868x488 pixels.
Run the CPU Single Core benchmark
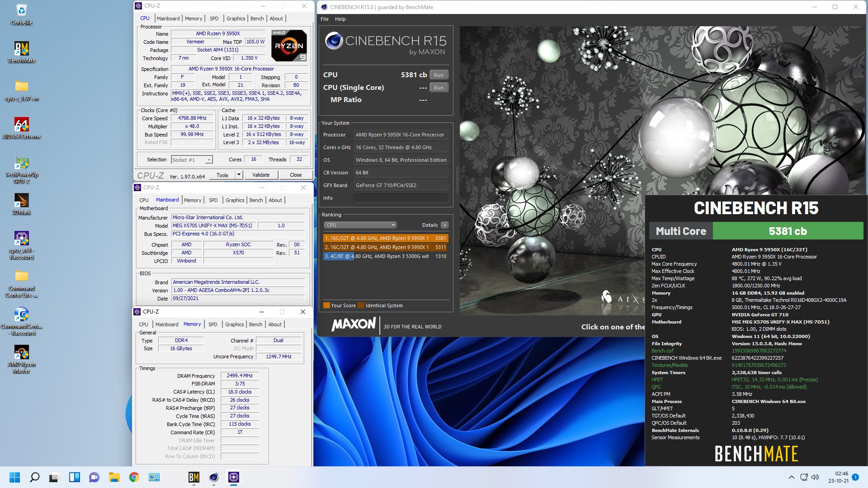[x=439, y=88]
